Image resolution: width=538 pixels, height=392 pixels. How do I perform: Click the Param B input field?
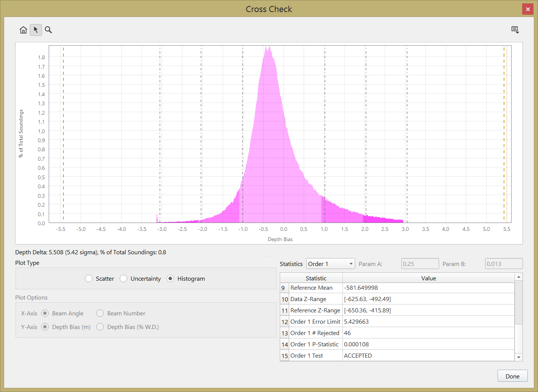coord(504,264)
